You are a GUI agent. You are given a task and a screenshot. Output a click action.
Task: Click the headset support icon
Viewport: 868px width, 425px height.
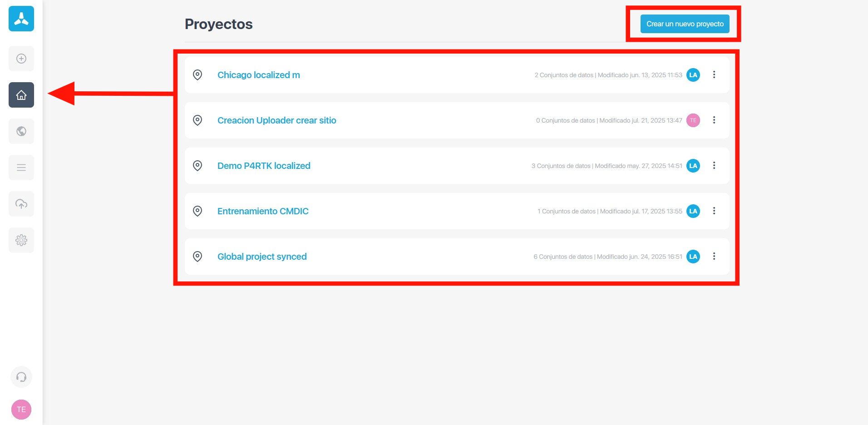tap(21, 376)
